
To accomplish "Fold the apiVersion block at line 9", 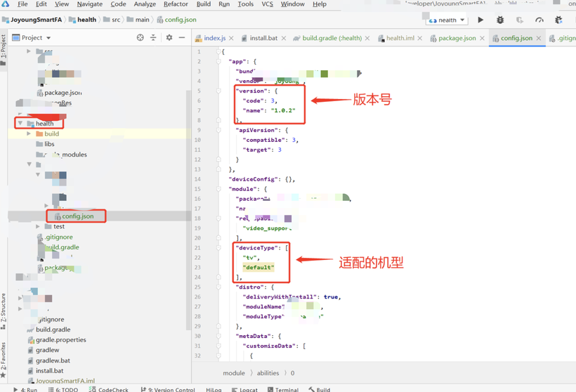I will pyautogui.click(x=218, y=130).
